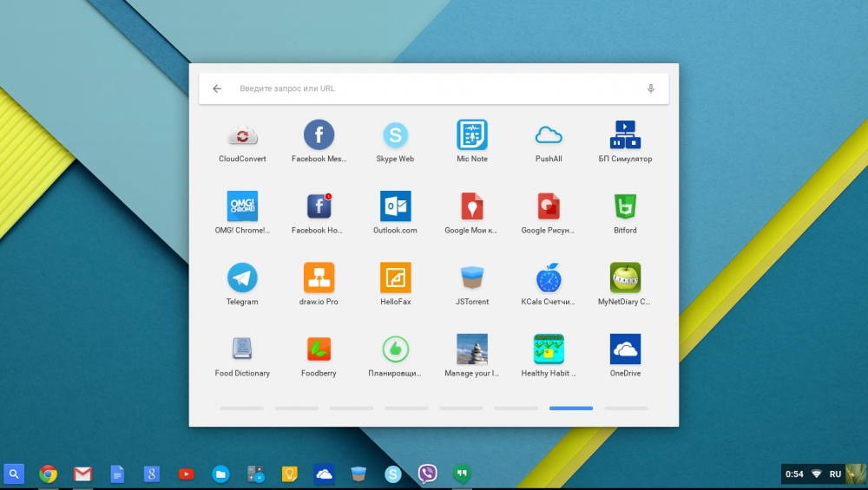Click the back arrow in search box

pos(217,88)
